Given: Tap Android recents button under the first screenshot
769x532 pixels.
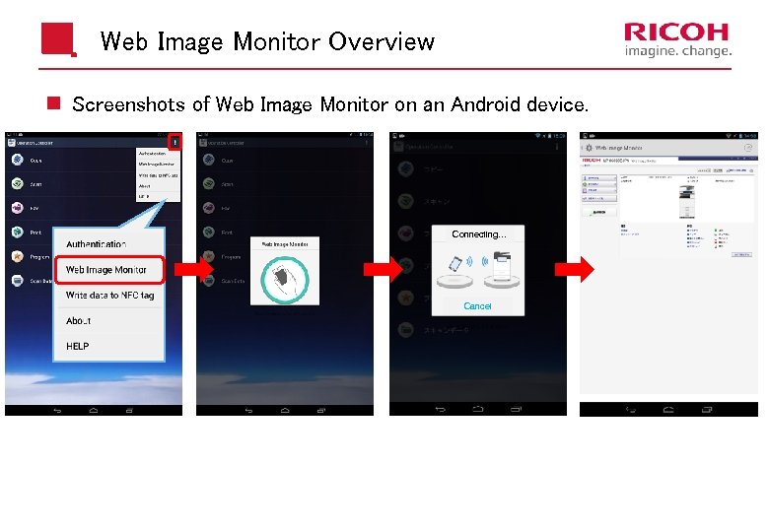Looking at the screenshot, I should [x=129, y=411].
